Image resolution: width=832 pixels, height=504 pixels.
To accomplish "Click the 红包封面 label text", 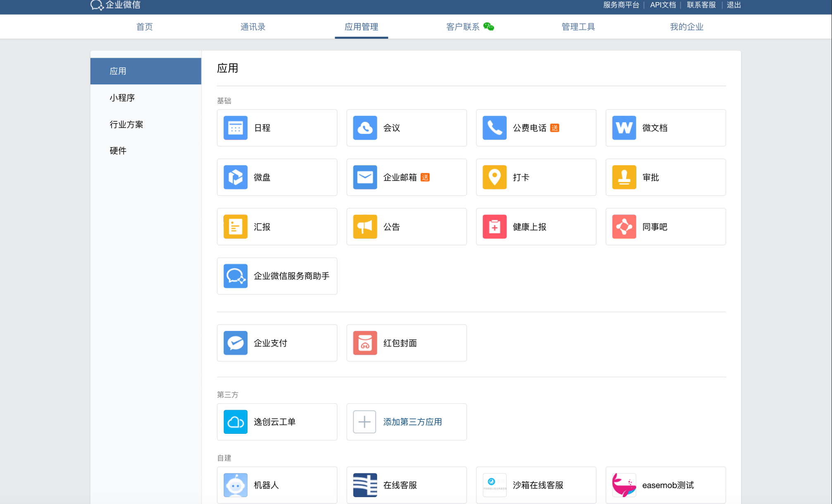I will point(400,343).
